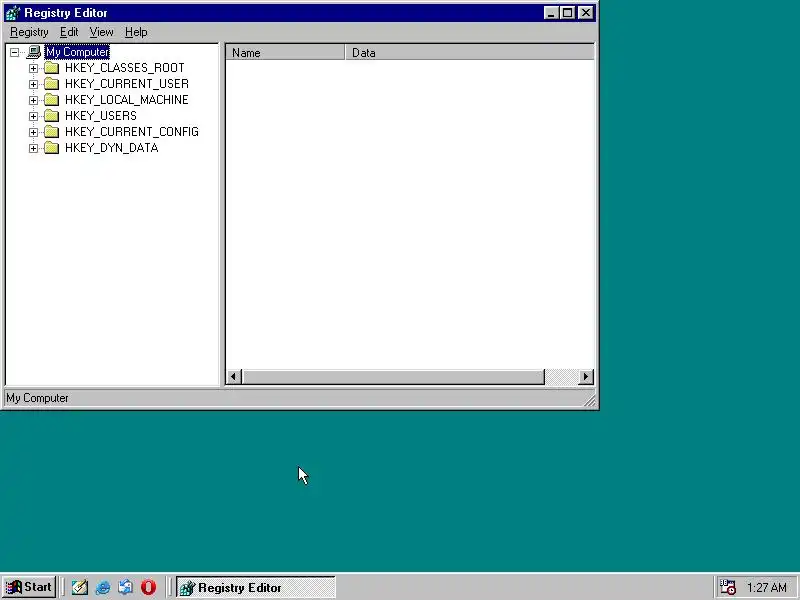Click the horizontal scrollbar thumb
The width and height of the screenshot is (800, 600).
click(393, 377)
